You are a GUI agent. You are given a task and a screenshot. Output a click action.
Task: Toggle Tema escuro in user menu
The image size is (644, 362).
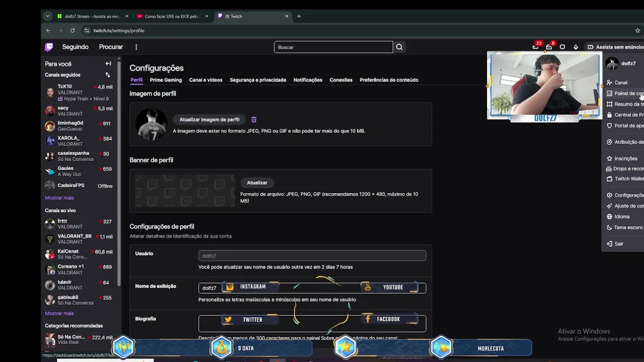click(x=624, y=227)
